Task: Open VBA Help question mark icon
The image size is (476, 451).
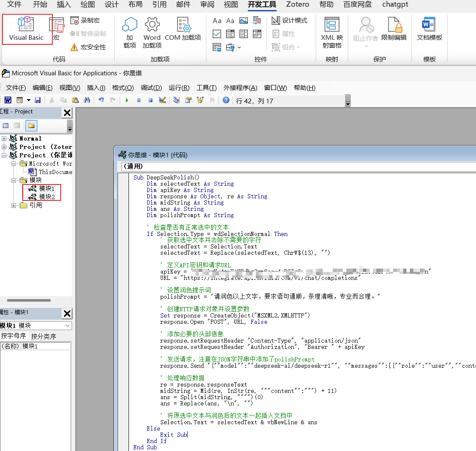Action: pos(226,100)
